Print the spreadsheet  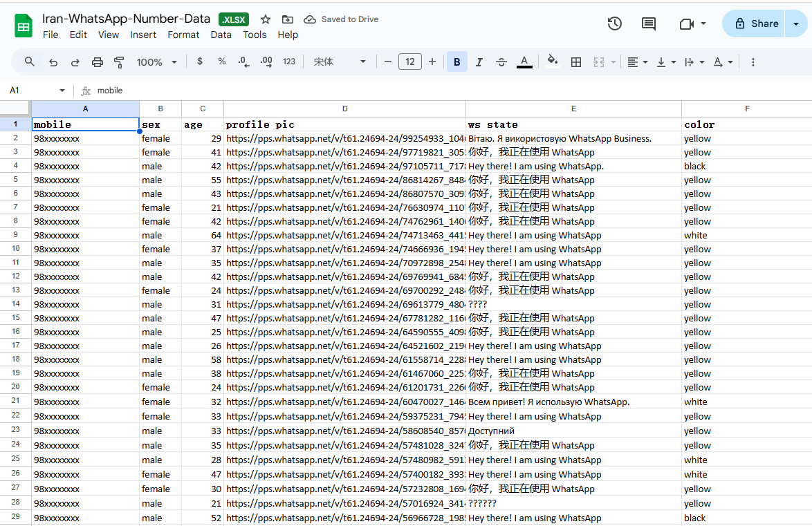pyautogui.click(x=98, y=62)
